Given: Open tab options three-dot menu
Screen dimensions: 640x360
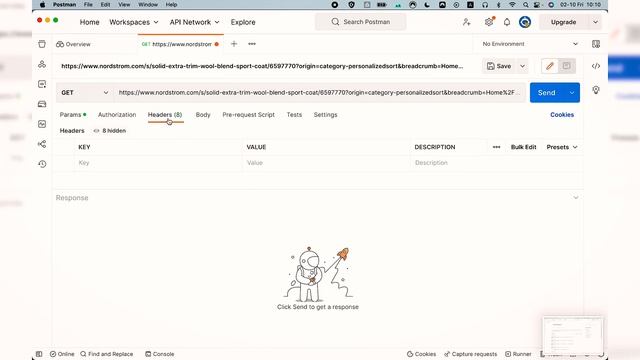Looking at the screenshot, I should 252,44.
